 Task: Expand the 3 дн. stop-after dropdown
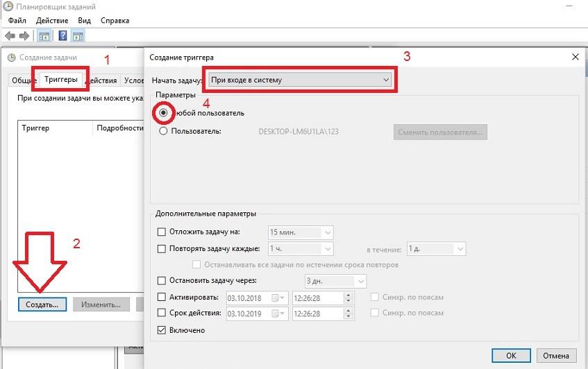[360, 281]
